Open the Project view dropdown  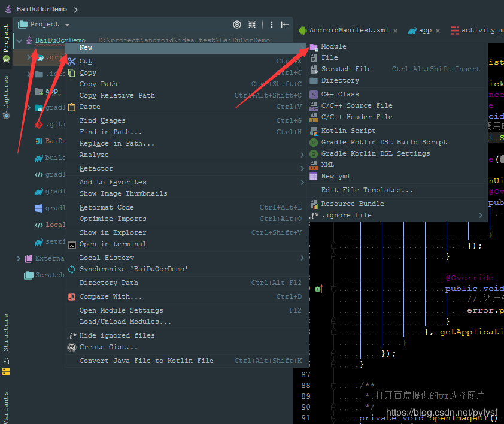[67, 25]
